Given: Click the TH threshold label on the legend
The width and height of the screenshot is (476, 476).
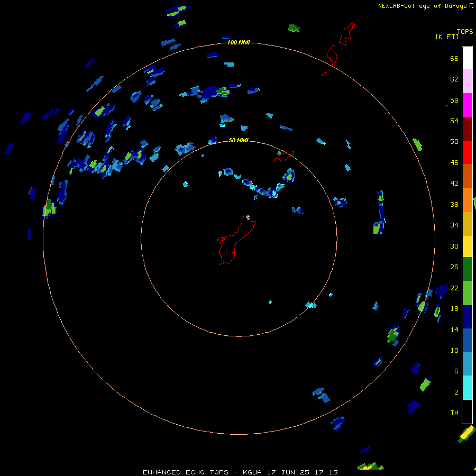Looking at the screenshot, I should point(454,413).
